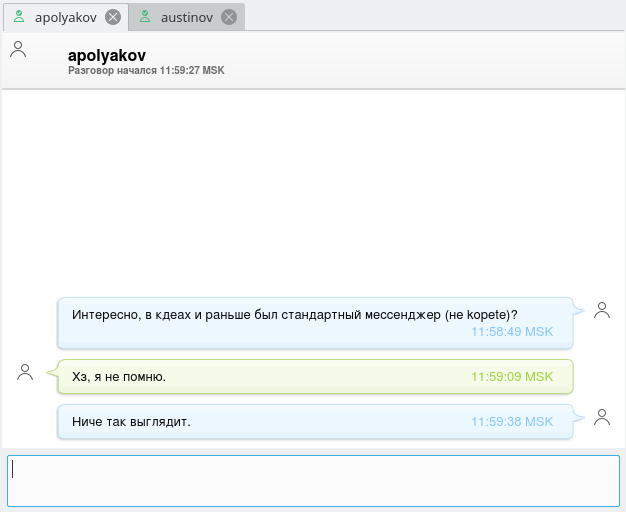Click the timestamp 11:59:38 MSK

[512, 422]
